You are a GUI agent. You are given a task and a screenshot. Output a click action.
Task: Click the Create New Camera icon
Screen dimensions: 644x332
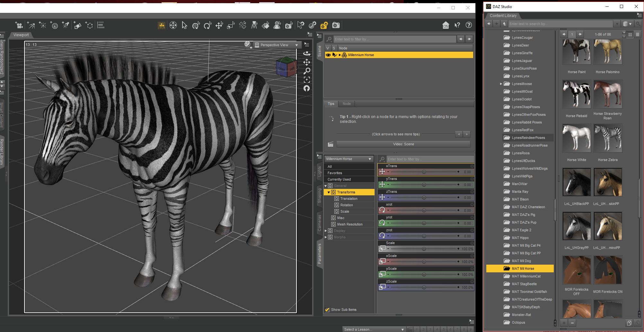pyautogui.click(x=19, y=25)
